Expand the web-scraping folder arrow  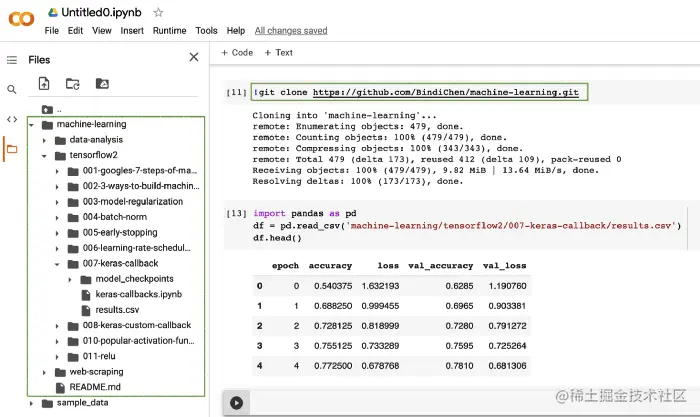point(44,372)
